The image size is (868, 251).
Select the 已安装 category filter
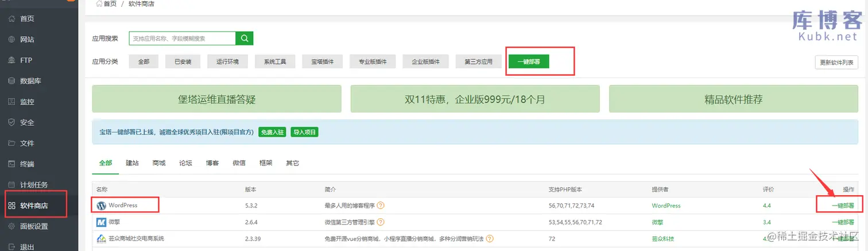point(183,61)
